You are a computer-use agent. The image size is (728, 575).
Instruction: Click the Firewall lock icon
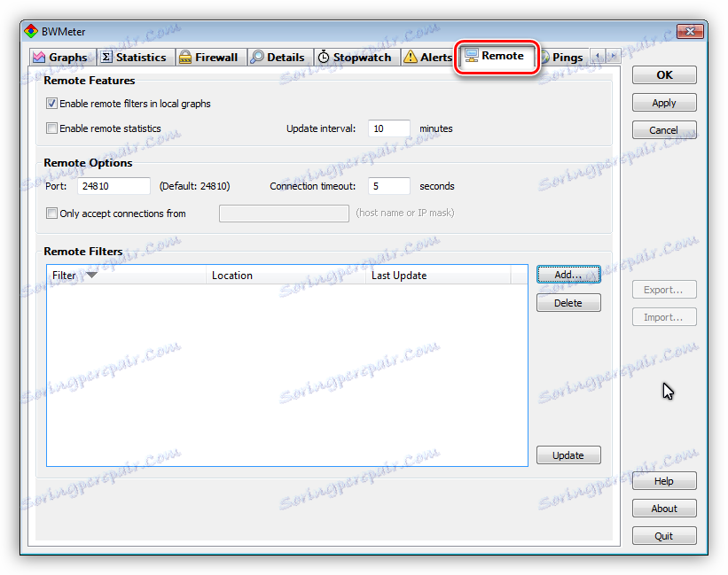(x=185, y=57)
